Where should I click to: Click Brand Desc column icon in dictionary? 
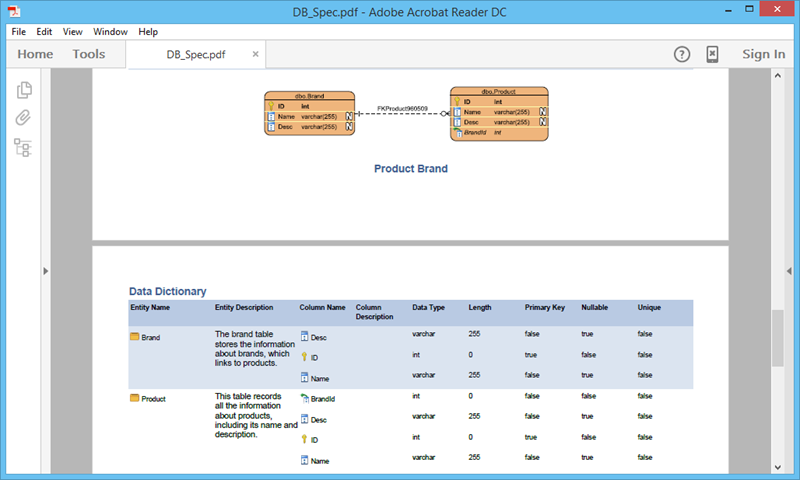pos(305,336)
